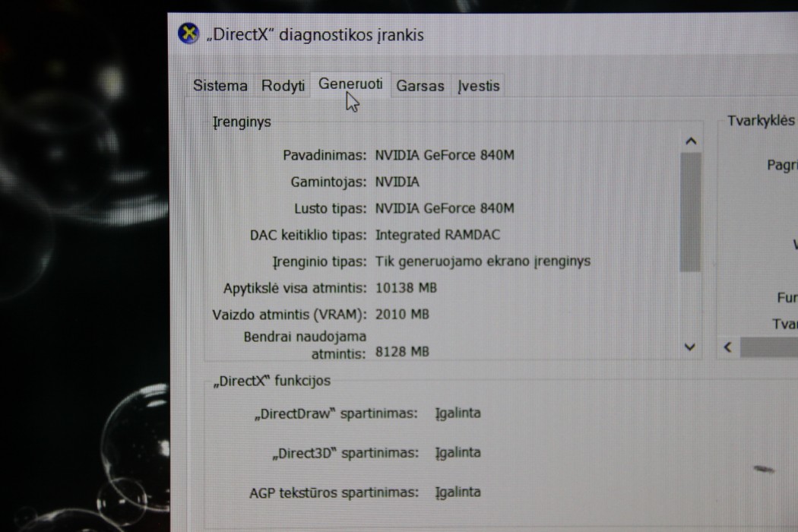
Task: Click the Direct3D spartinimas status Įgalinta
Action: (458, 453)
